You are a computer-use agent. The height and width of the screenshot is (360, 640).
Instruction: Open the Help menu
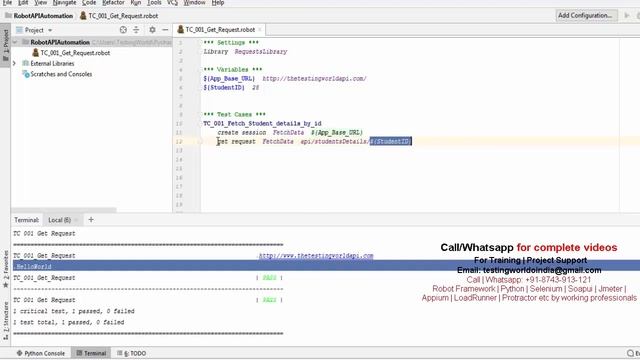click(x=218, y=2)
